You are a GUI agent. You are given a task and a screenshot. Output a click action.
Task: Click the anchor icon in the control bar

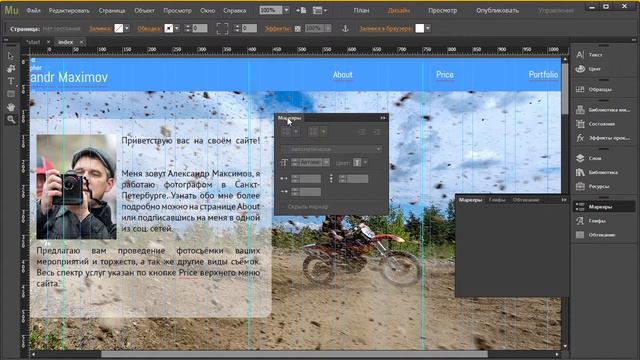click(x=345, y=28)
